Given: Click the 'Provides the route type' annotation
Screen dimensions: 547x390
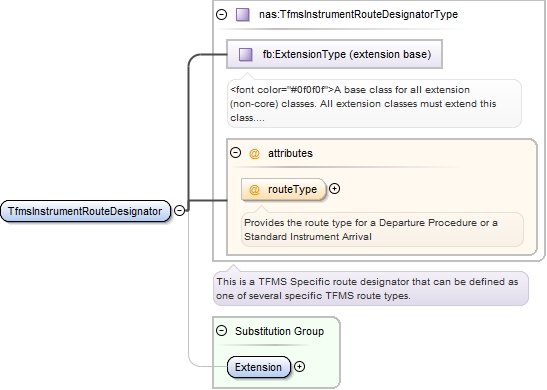Looking at the screenshot, I should 382,230.
